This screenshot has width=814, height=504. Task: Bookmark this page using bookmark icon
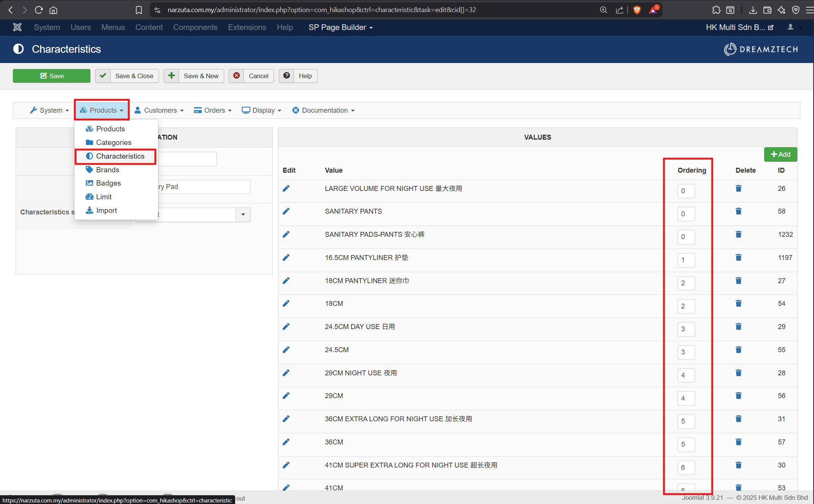click(x=139, y=10)
